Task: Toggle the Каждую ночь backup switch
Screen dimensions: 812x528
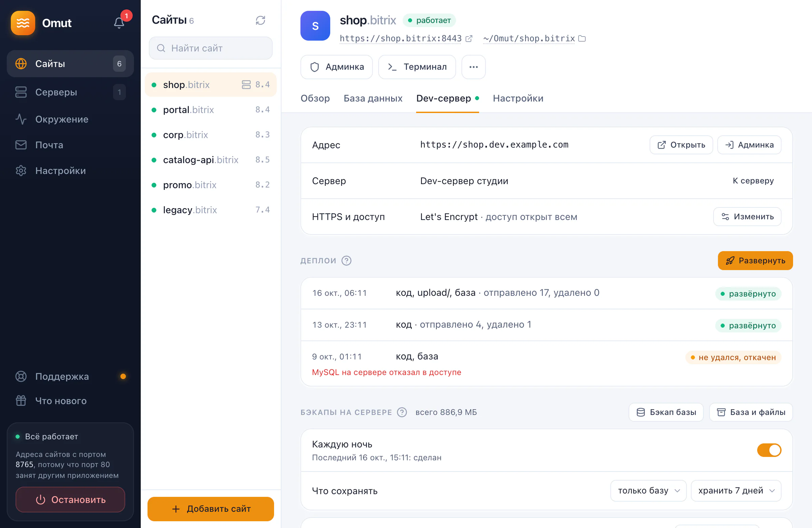Action: [x=769, y=450]
